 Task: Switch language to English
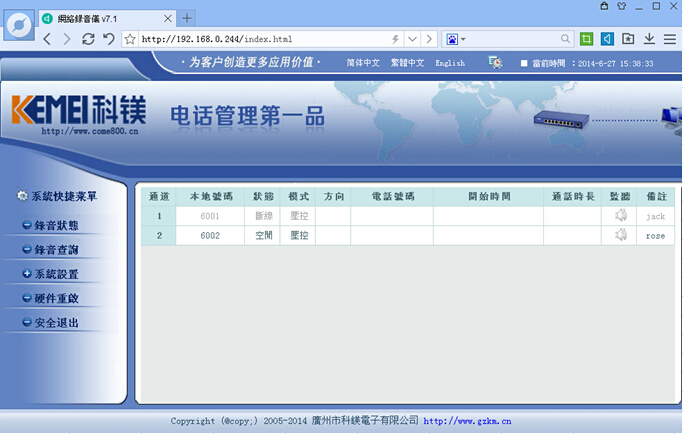click(x=450, y=63)
